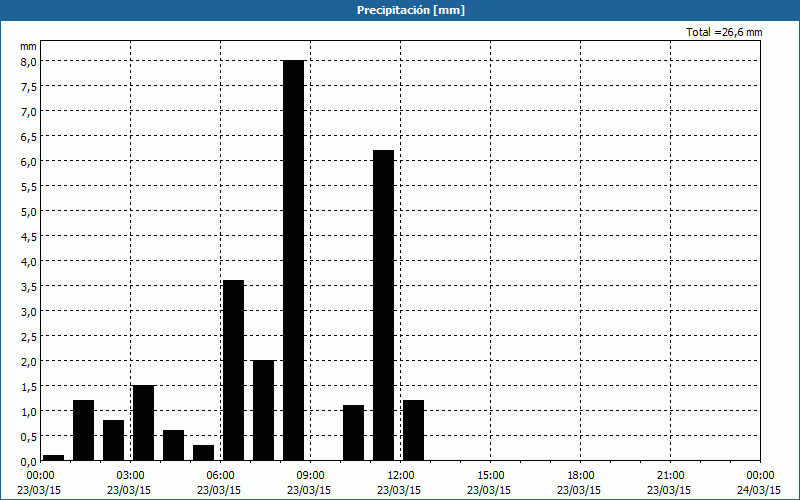Screen dimensions: 800x500
Task: Click the 1,0 y-axis value
Action: click(28, 411)
